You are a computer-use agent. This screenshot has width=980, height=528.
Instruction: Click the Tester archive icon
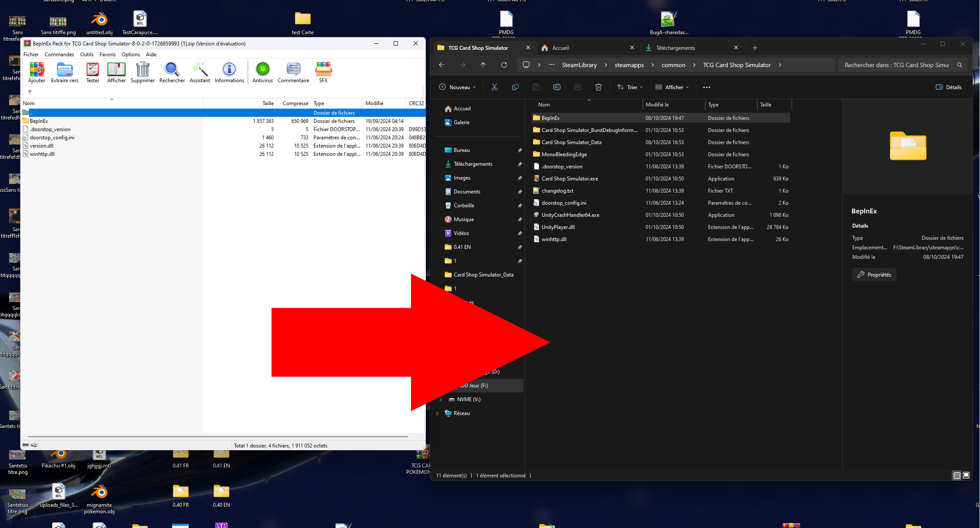[93, 72]
